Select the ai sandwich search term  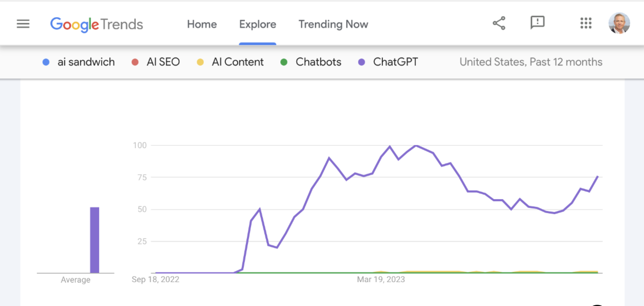pos(86,62)
